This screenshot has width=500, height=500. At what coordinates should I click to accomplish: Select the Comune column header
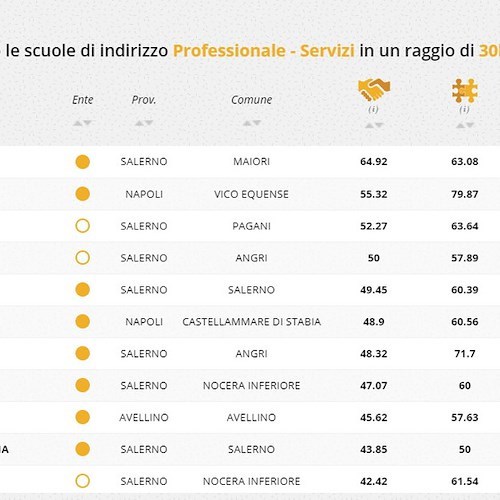point(252,100)
